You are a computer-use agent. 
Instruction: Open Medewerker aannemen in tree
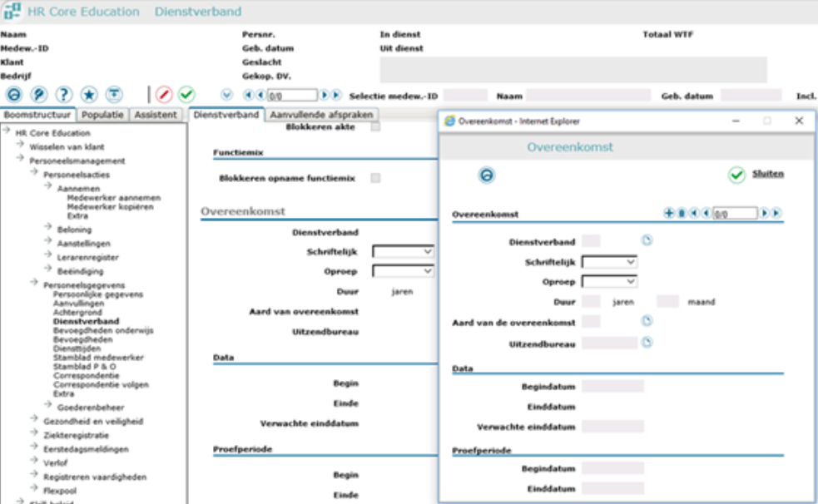click(x=114, y=198)
